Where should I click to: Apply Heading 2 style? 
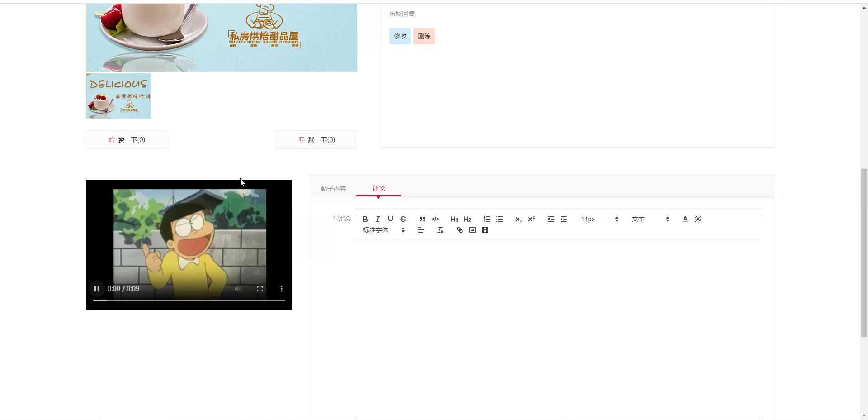click(x=467, y=219)
